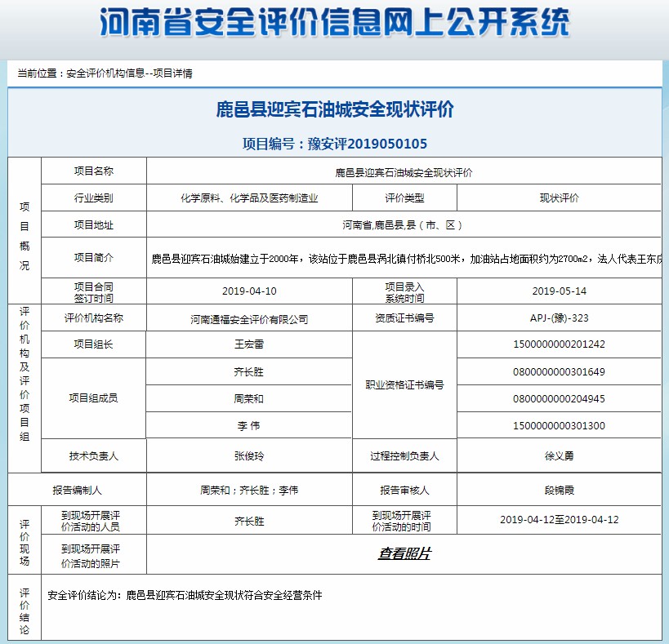Select certificate number 0800000000204945
This screenshot has width=669, height=644.
click(x=559, y=398)
